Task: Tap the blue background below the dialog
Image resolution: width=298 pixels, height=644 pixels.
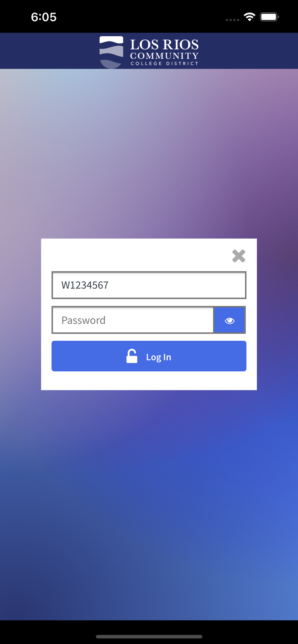Action: (x=149, y=505)
